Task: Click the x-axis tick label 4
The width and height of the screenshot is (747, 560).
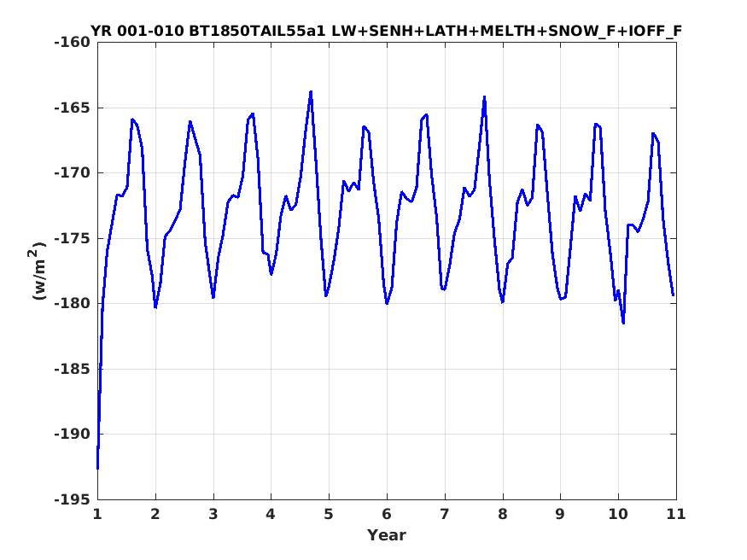Action: [x=271, y=514]
